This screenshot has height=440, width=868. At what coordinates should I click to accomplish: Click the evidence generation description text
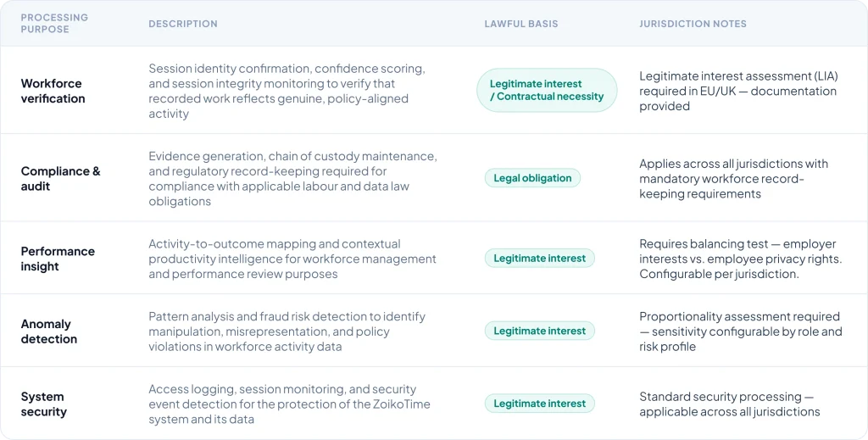[292, 178]
